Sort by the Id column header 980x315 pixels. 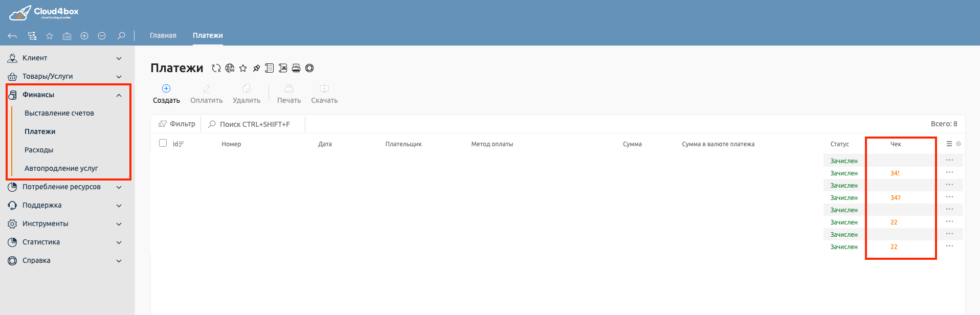pos(178,144)
